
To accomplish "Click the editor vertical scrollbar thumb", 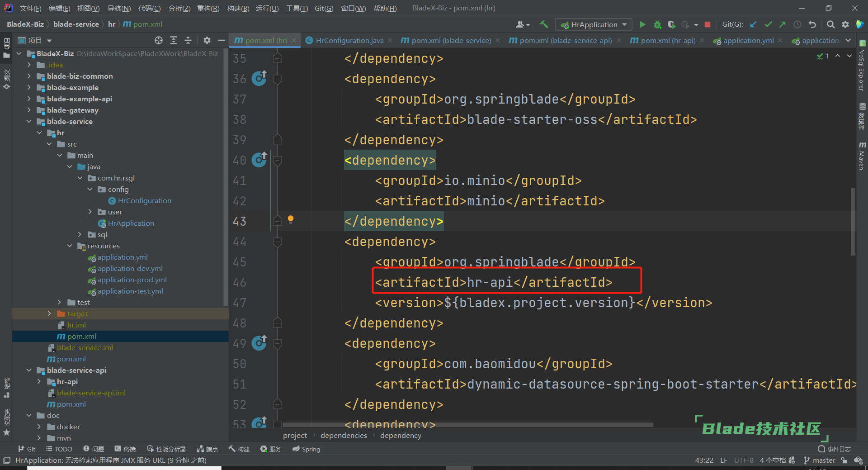I will pos(853,222).
